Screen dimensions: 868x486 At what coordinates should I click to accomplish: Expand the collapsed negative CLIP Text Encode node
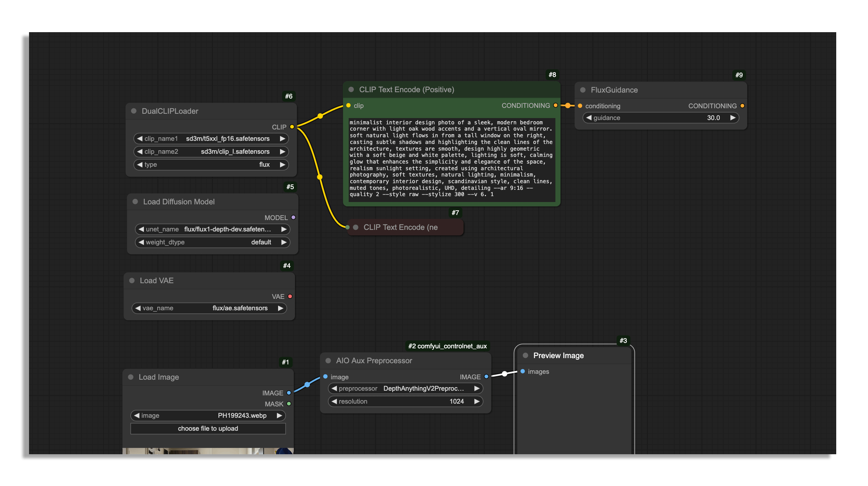[356, 228]
